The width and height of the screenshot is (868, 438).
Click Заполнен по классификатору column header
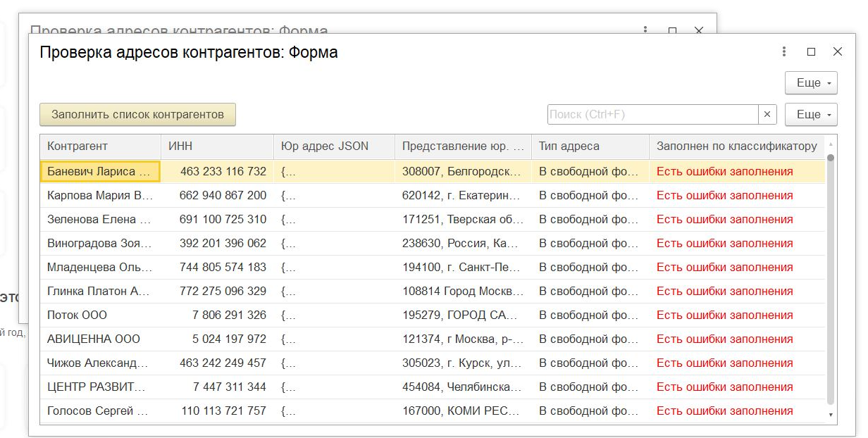pyautogui.click(x=736, y=146)
